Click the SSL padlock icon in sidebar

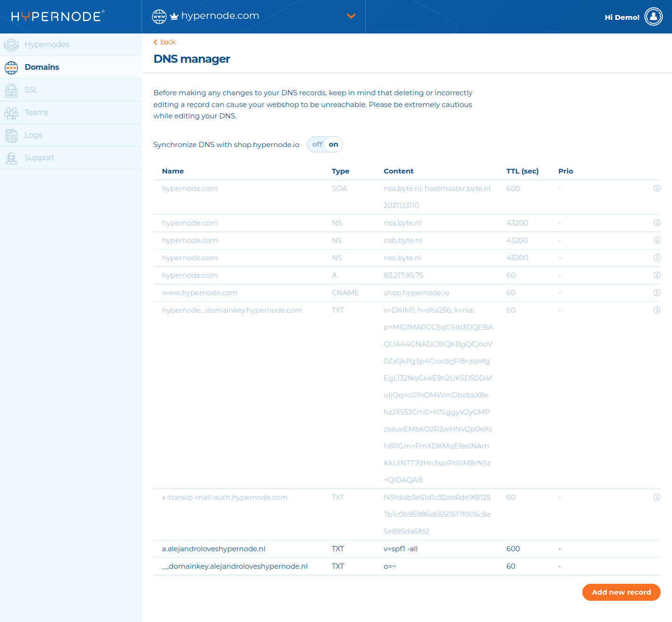(11, 90)
